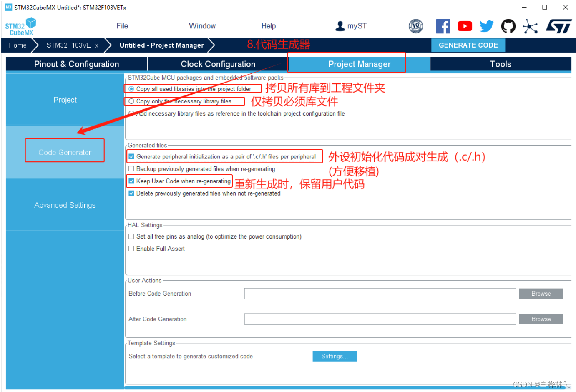
Task: Enable Set all free pins as analog
Action: pos(131,236)
